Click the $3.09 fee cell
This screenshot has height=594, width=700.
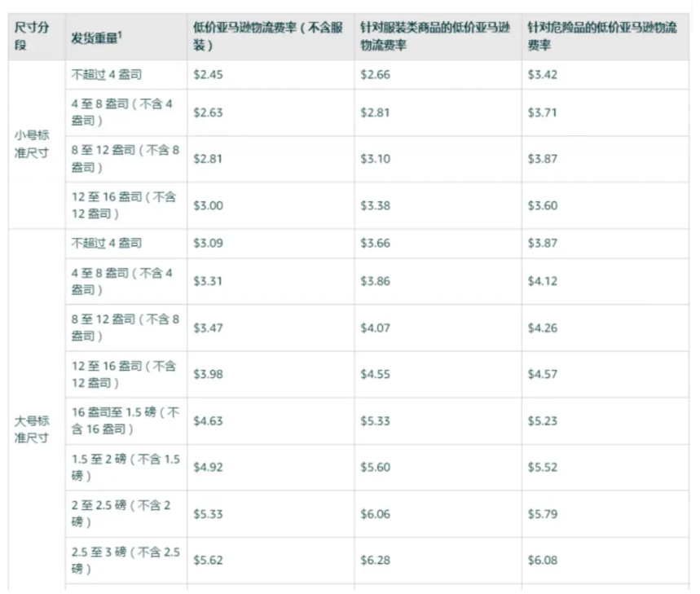(208, 243)
